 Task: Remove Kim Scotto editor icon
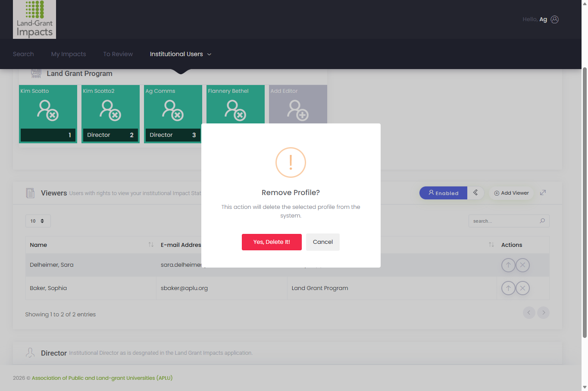pyautogui.click(x=48, y=110)
